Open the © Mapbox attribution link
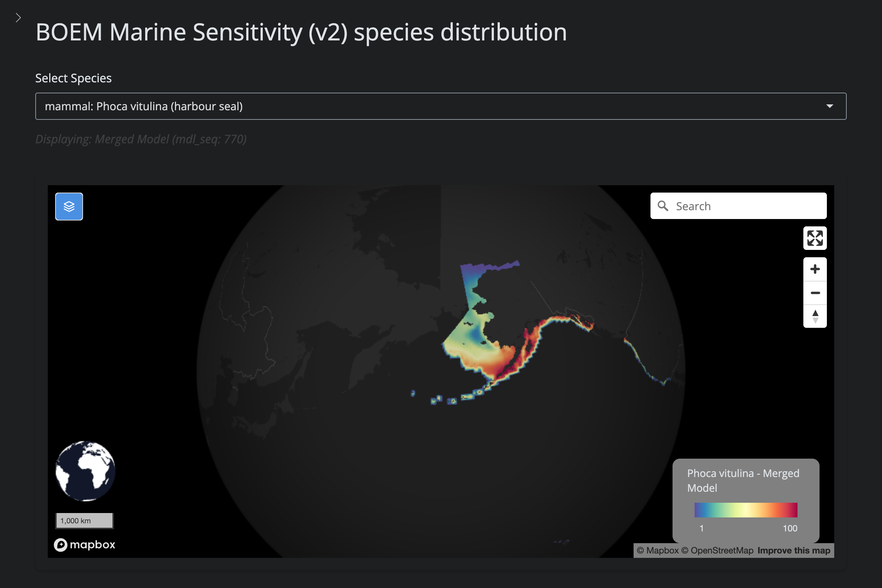882x588 pixels. (658, 551)
